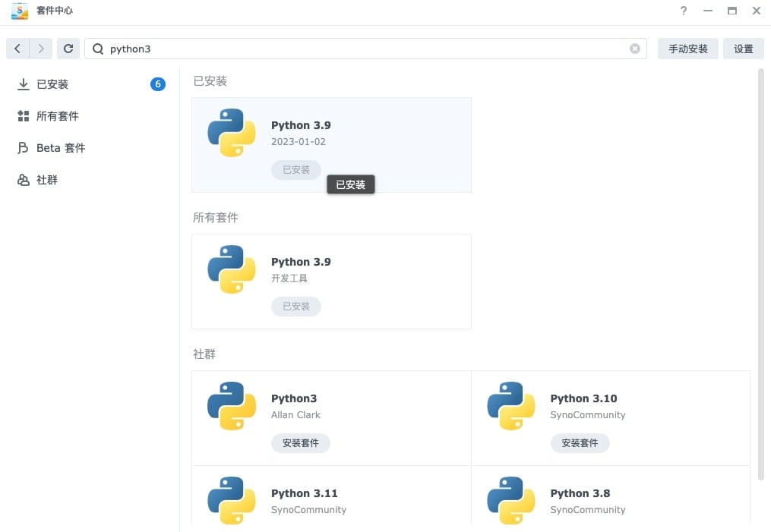Screen dimensions: 771x532
Task: Click 已安装 button on Python 3.9 开发工具
Action: click(296, 307)
